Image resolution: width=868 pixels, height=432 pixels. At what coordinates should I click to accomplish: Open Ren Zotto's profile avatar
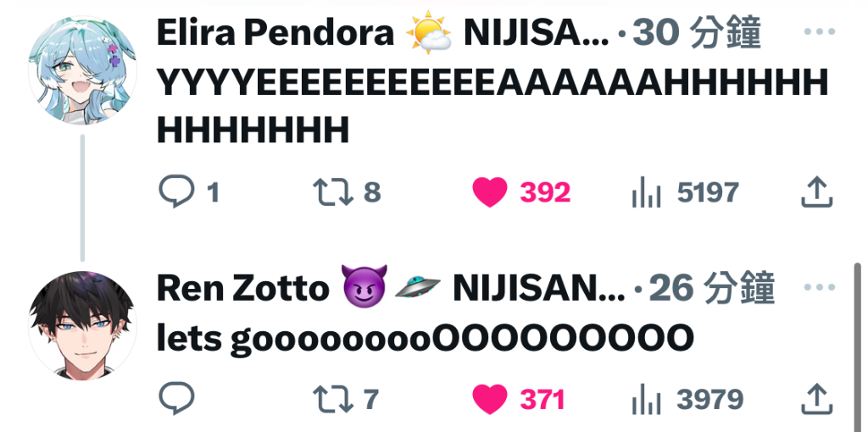pos(82,325)
